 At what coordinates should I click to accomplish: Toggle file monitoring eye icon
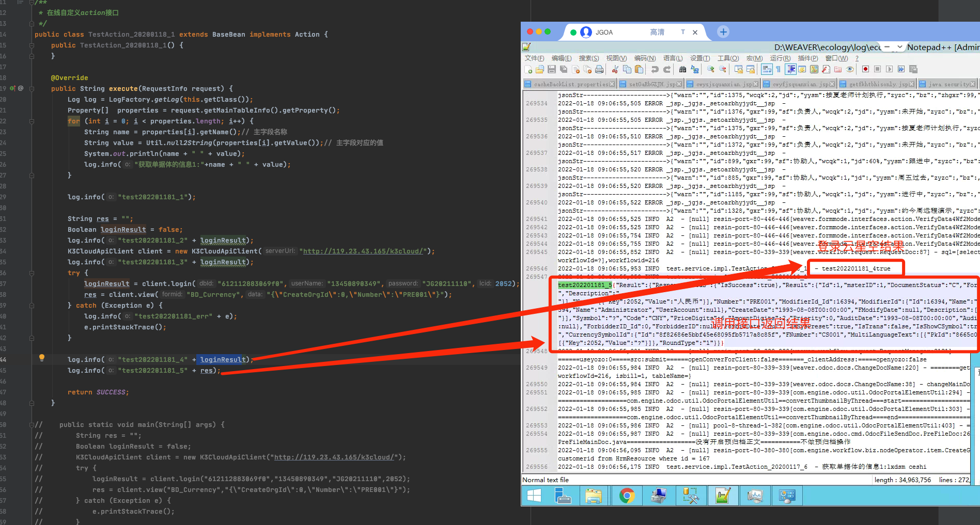click(x=850, y=69)
